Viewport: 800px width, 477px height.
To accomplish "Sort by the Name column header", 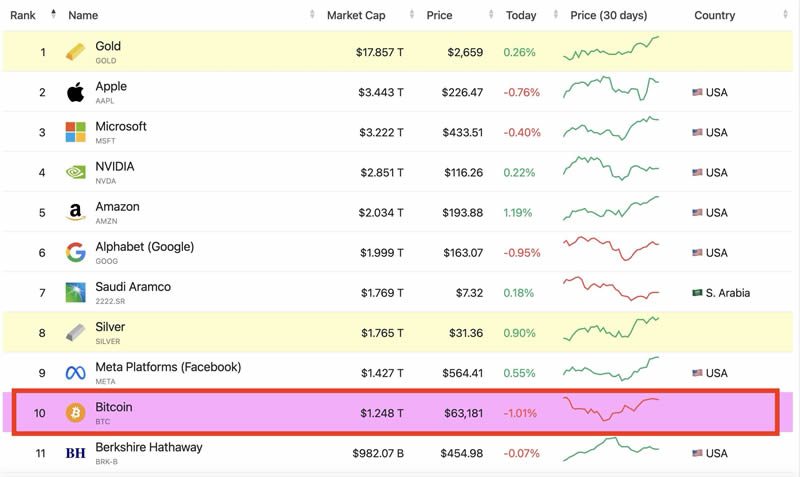I will click(83, 15).
